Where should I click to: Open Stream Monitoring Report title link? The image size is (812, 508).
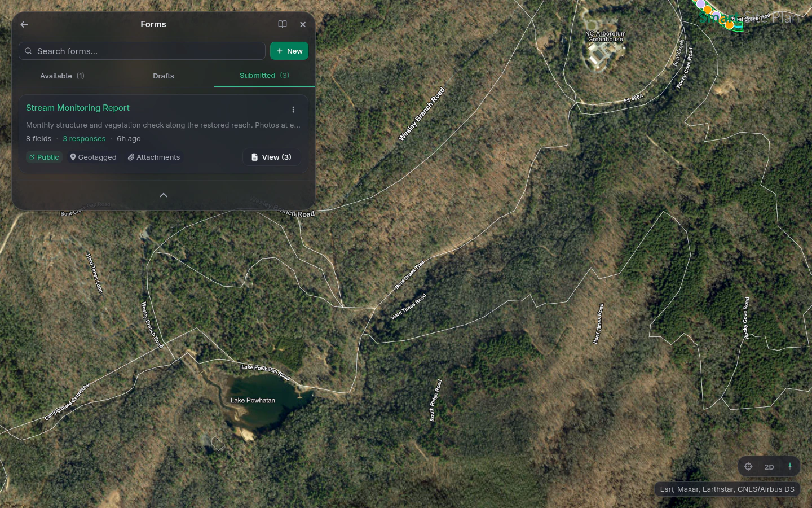pos(78,108)
